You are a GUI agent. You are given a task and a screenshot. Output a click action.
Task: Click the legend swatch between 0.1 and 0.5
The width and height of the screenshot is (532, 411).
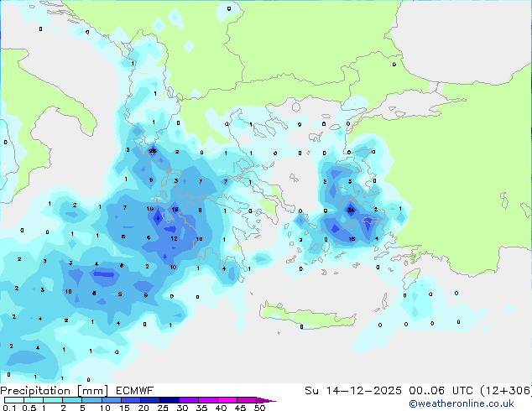(x=14, y=400)
